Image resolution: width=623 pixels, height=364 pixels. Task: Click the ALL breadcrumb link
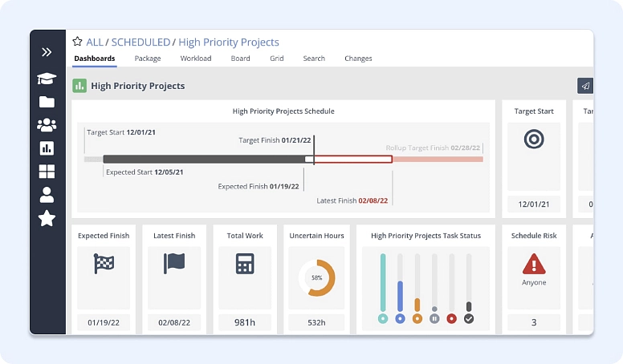tap(95, 42)
